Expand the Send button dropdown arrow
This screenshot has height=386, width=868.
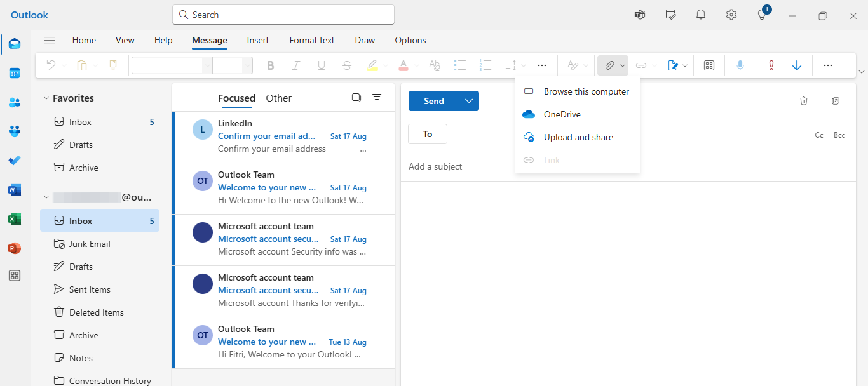pyautogui.click(x=468, y=100)
